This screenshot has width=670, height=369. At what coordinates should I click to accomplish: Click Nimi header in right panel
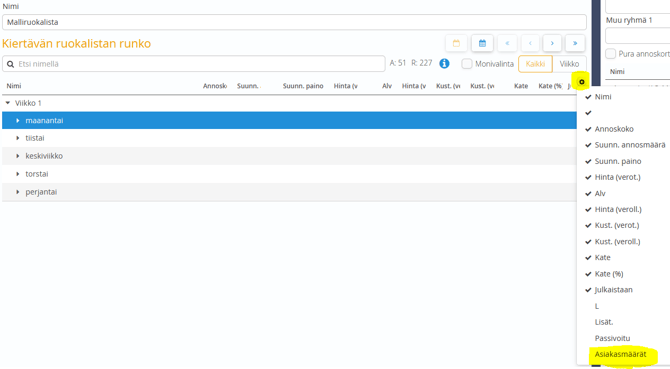click(x=617, y=71)
